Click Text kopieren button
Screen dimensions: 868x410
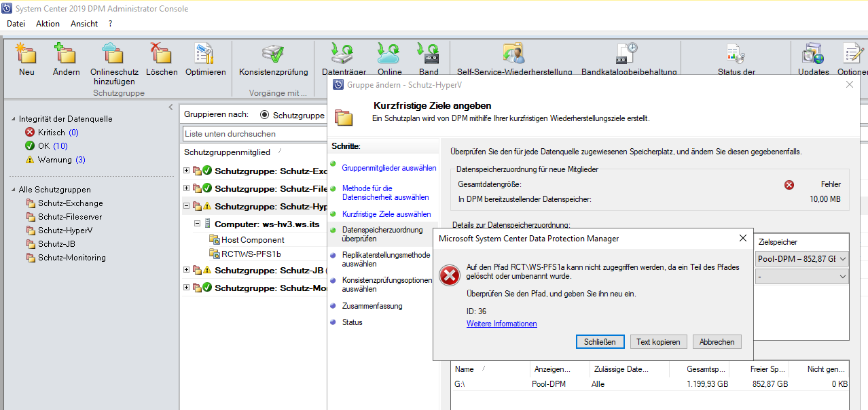[658, 342]
